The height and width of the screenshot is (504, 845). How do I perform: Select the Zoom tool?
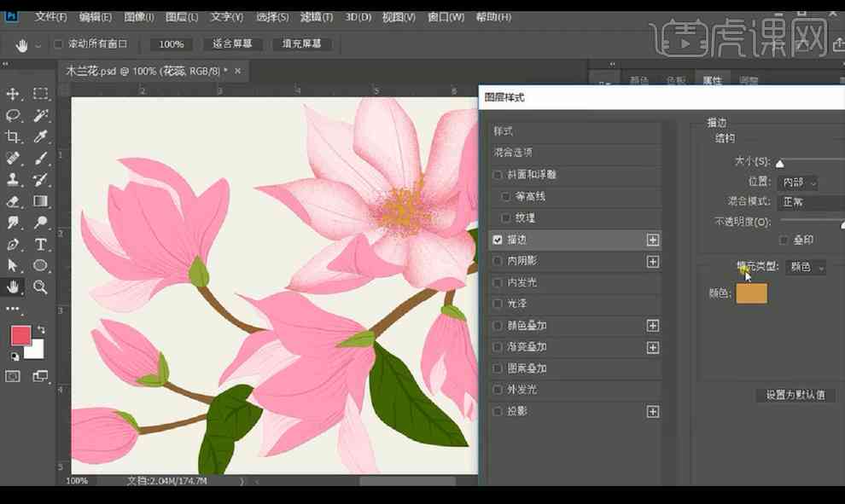click(40, 287)
